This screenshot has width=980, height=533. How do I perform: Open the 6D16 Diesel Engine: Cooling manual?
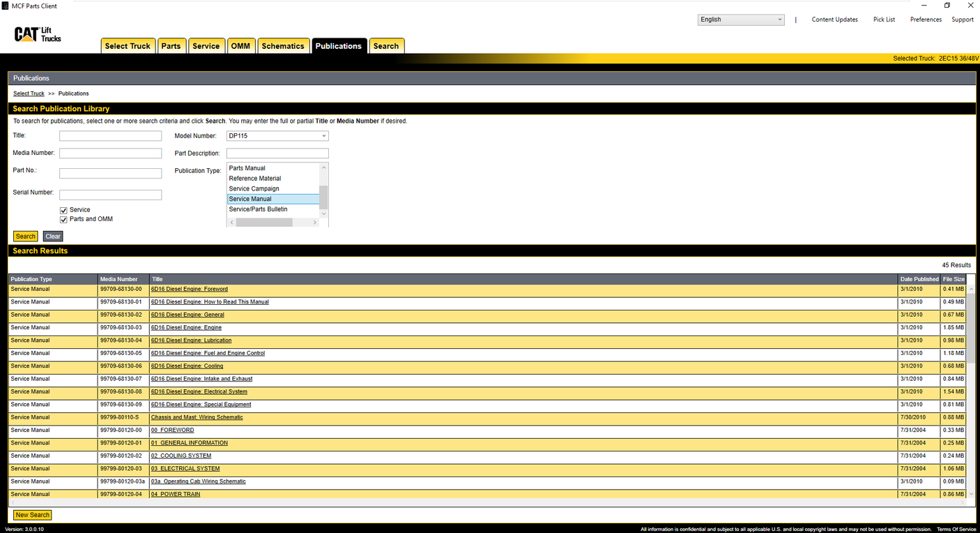click(187, 366)
